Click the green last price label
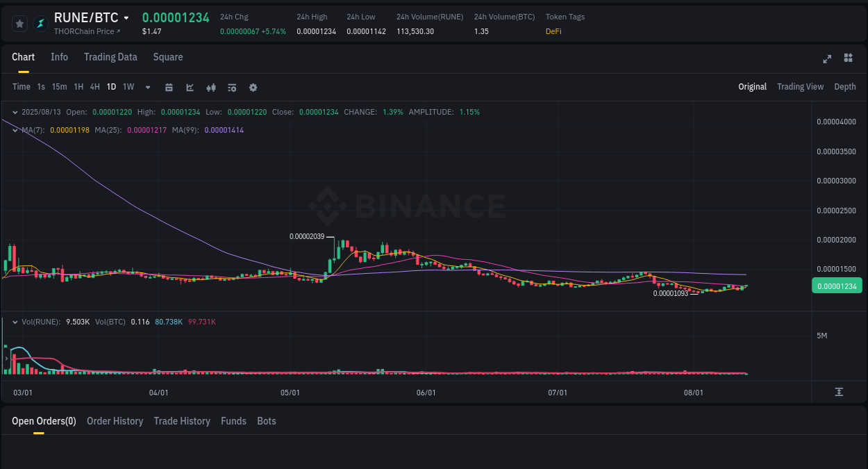This screenshot has height=469, width=868. click(x=837, y=285)
